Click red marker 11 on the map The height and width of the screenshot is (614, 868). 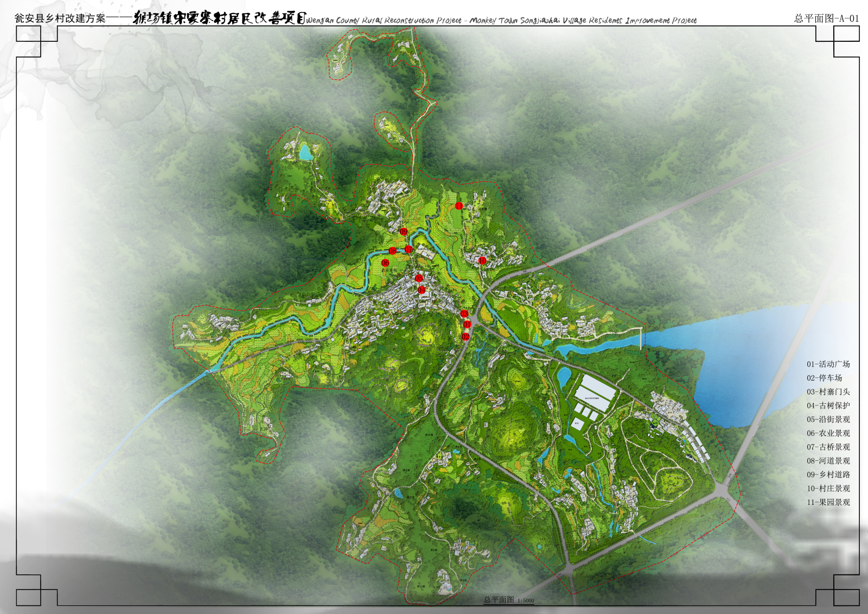click(x=459, y=206)
